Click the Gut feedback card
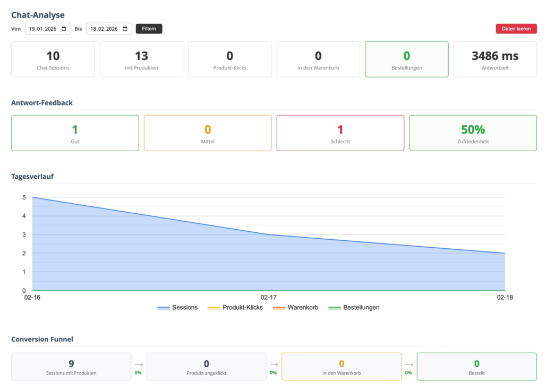 [75, 133]
